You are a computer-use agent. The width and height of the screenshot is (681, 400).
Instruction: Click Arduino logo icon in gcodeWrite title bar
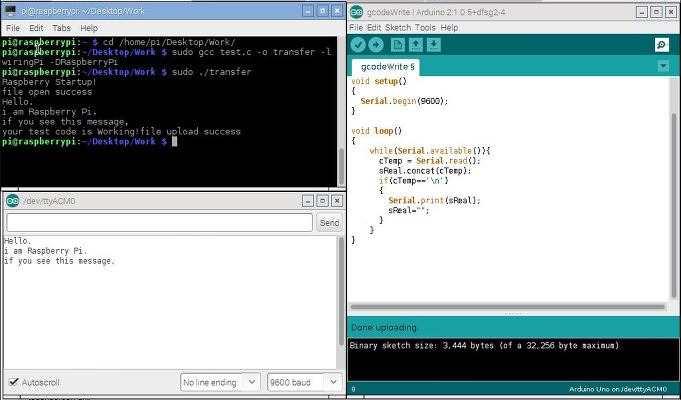pos(356,12)
